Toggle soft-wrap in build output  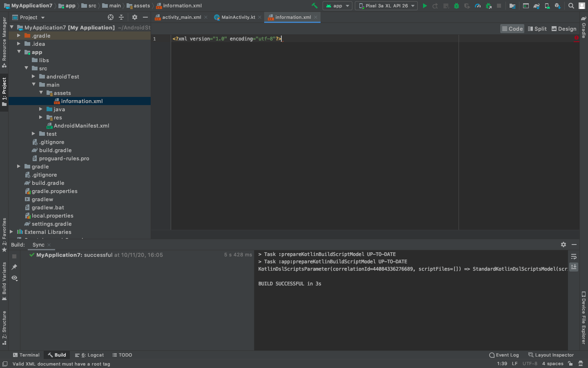coord(574,256)
